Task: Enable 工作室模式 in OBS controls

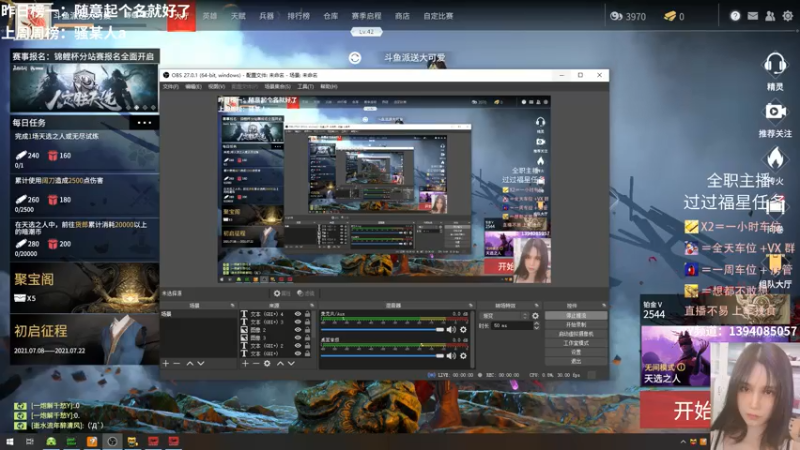Action: click(x=576, y=343)
